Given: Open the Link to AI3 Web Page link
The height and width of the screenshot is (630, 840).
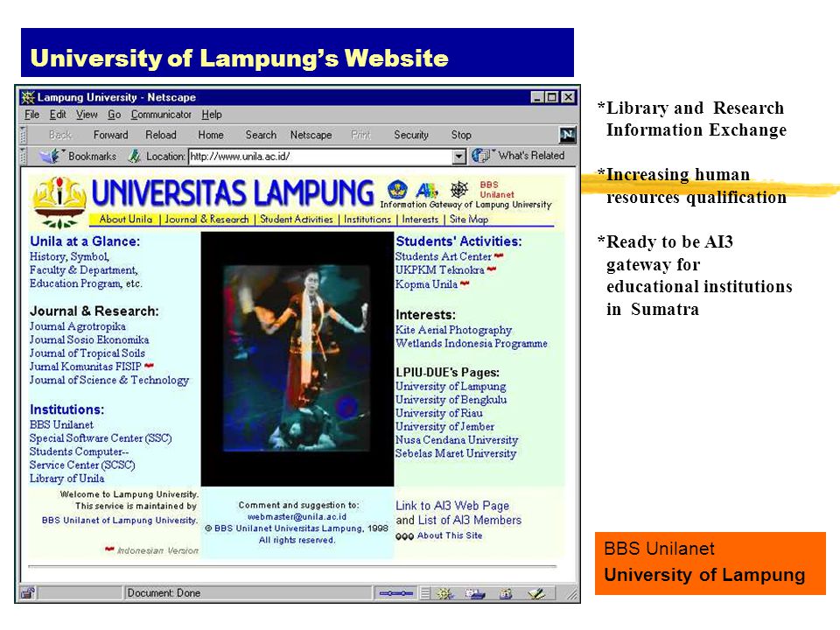Looking at the screenshot, I should click(x=452, y=506).
